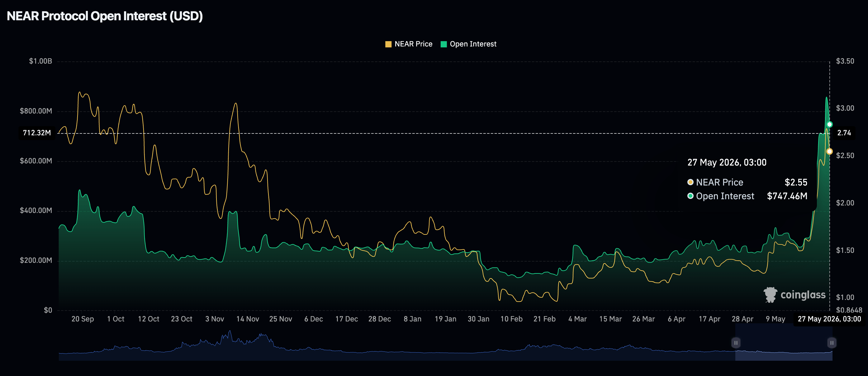Click the '26 Mar' date label
868x376 pixels.
(x=643, y=319)
